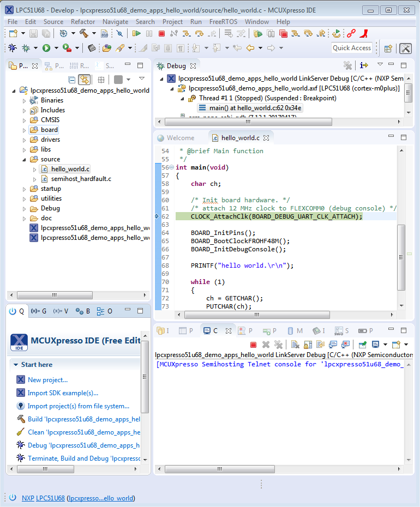Collapse the source folder in project tree

pos(25,159)
